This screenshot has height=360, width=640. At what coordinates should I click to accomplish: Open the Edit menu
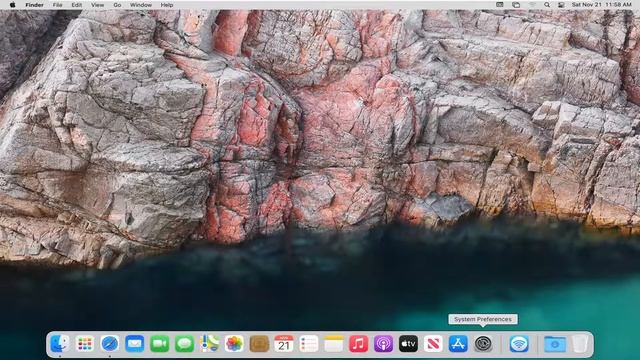[77, 5]
